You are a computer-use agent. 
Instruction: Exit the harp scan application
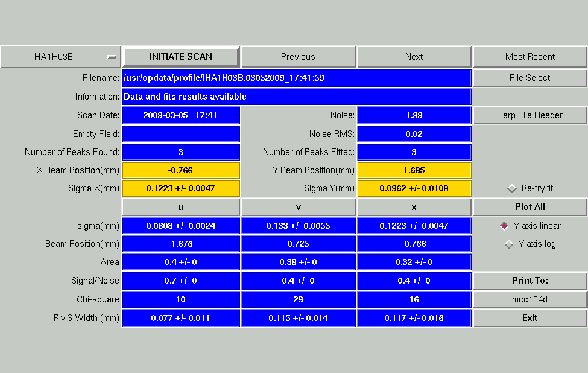coord(530,318)
